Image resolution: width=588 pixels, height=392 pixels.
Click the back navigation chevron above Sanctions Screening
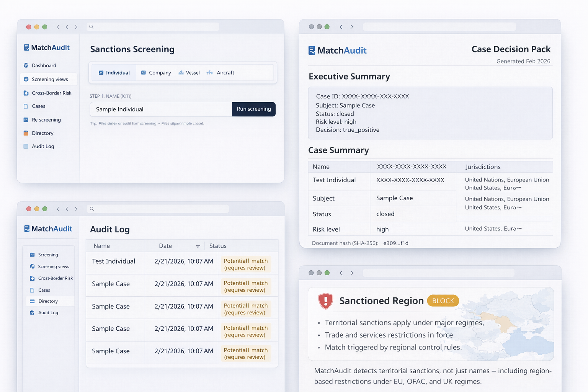pyautogui.click(x=57, y=27)
